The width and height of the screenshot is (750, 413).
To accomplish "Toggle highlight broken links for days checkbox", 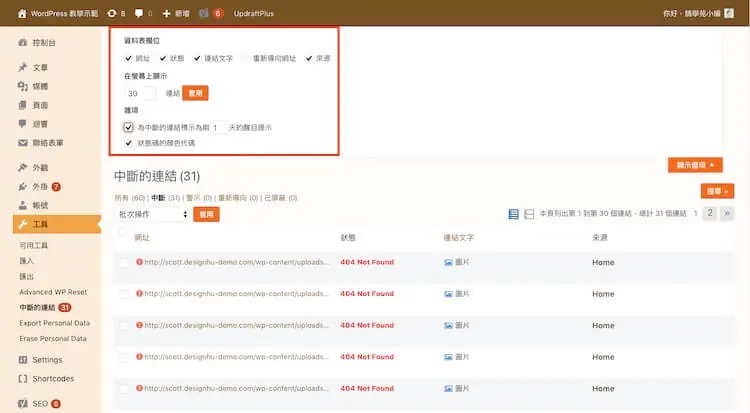I will (128, 127).
